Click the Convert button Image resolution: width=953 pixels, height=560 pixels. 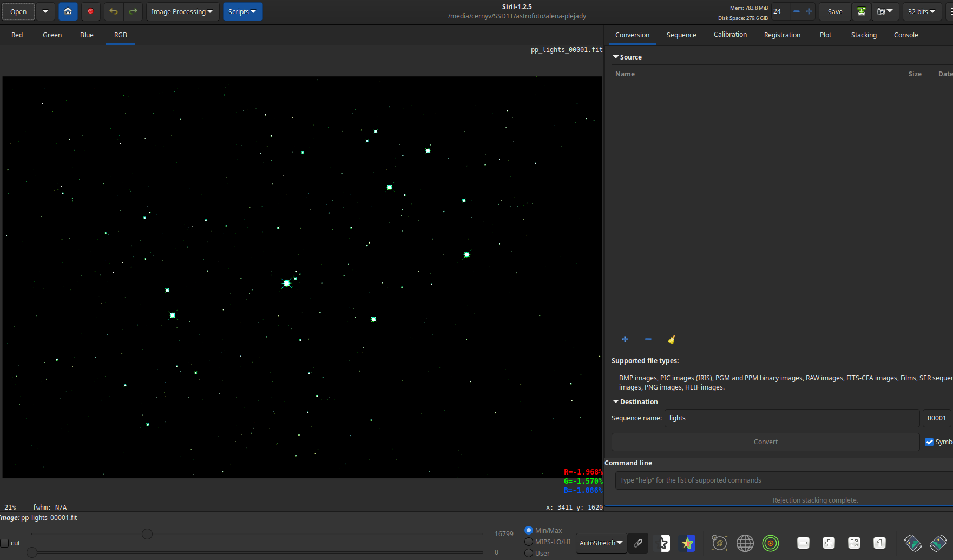point(765,442)
